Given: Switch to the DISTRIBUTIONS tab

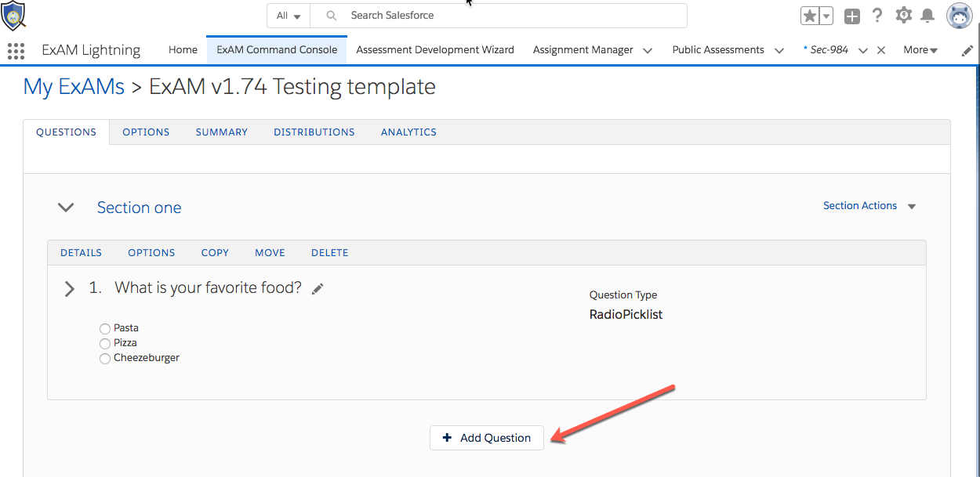Looking at the screenshot, I should [314, 132].
